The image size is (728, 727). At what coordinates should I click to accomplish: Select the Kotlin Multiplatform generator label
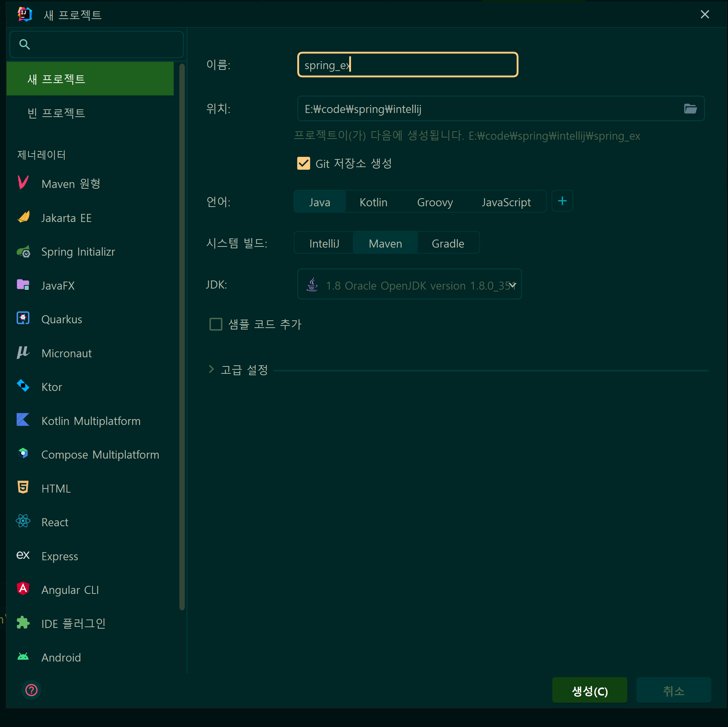point(91,421)
